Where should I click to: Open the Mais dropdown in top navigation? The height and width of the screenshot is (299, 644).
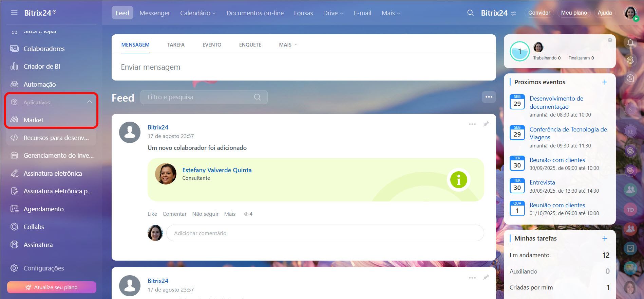pos(391,13)
